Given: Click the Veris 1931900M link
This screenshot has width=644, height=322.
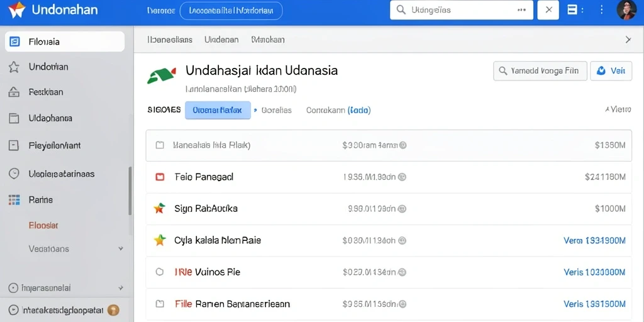Looking at the screenshot, I should 595,304.
